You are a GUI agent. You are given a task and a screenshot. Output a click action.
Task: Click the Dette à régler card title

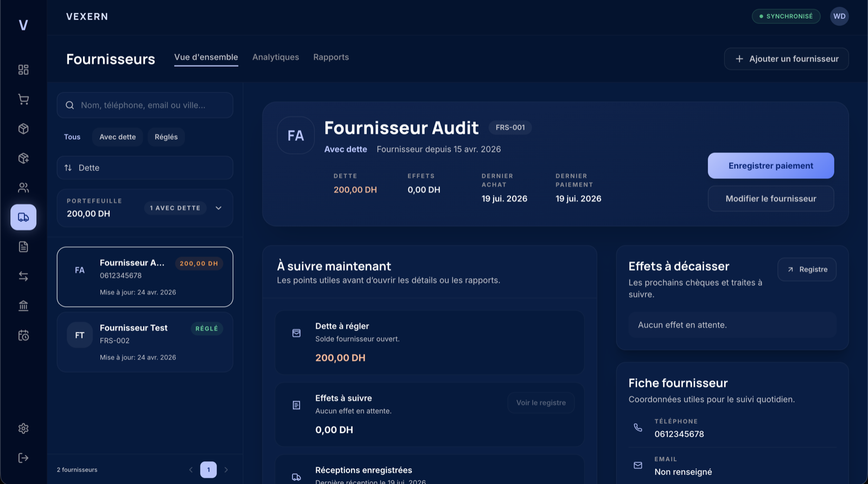342,326
